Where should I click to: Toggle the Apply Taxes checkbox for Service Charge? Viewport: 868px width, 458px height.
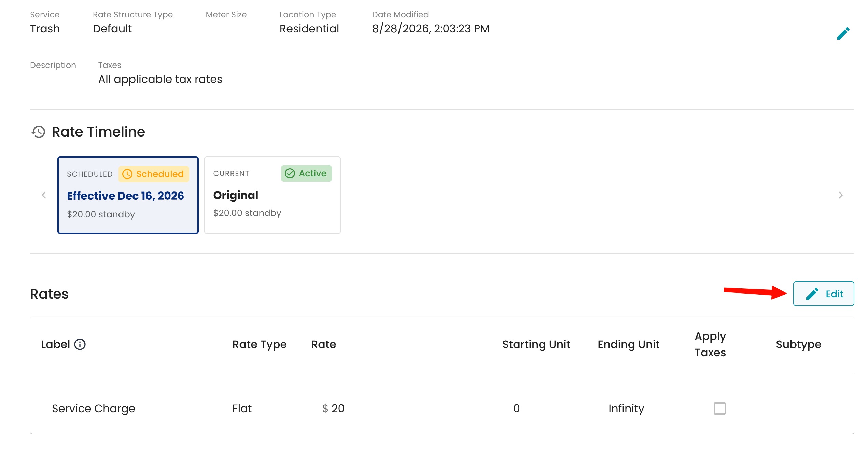pos(719,409)
